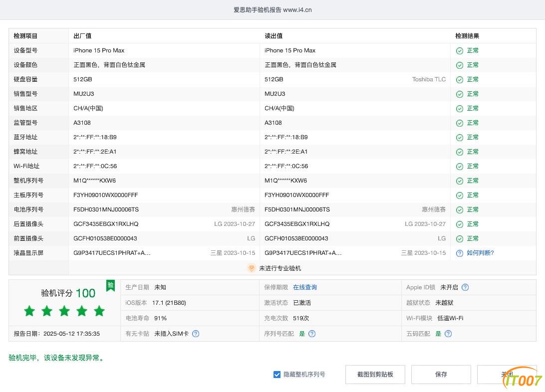
Task: Click green check icon in 销售型号 row
Action: [x=460, y=94]
